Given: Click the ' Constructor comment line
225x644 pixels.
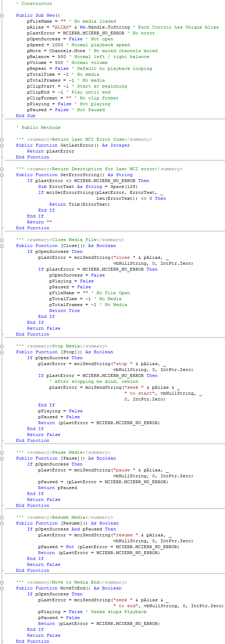Looking at the screenshot, I should [34, 3].
